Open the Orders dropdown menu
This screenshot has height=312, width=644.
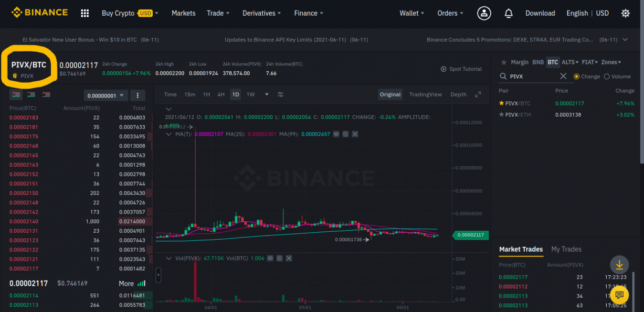point(451,13)
